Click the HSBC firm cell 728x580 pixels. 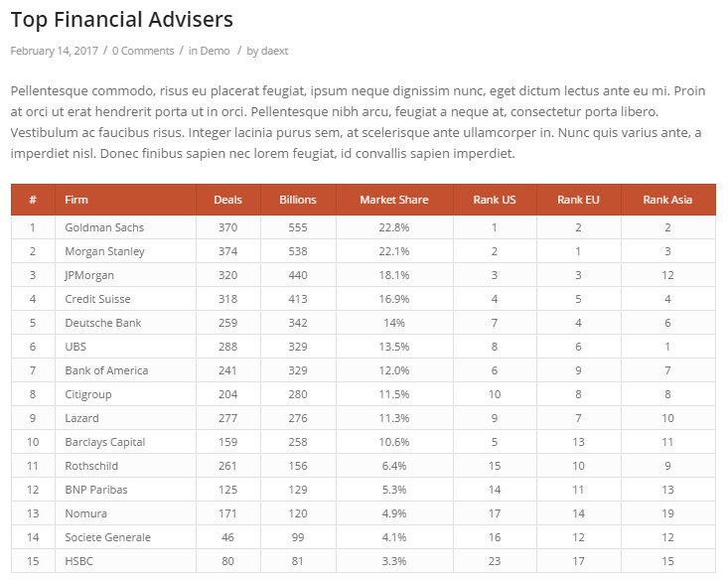click(78, 561)
